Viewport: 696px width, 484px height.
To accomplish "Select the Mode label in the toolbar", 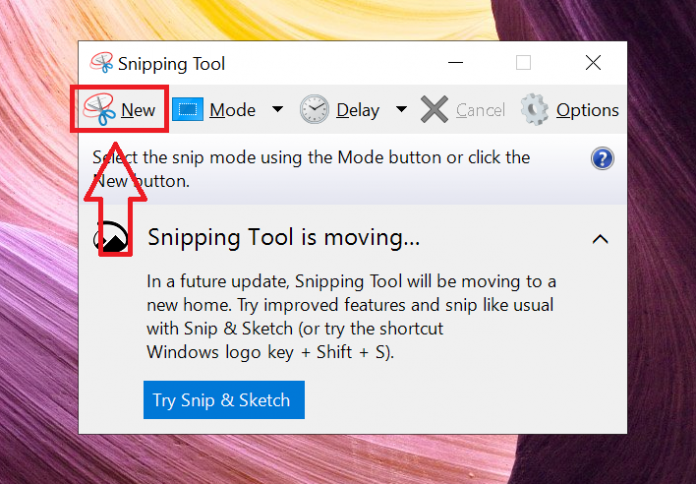I will point(232,110).
